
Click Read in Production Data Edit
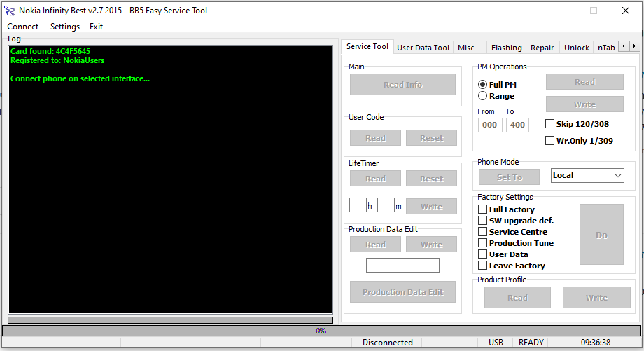(375, 245)
